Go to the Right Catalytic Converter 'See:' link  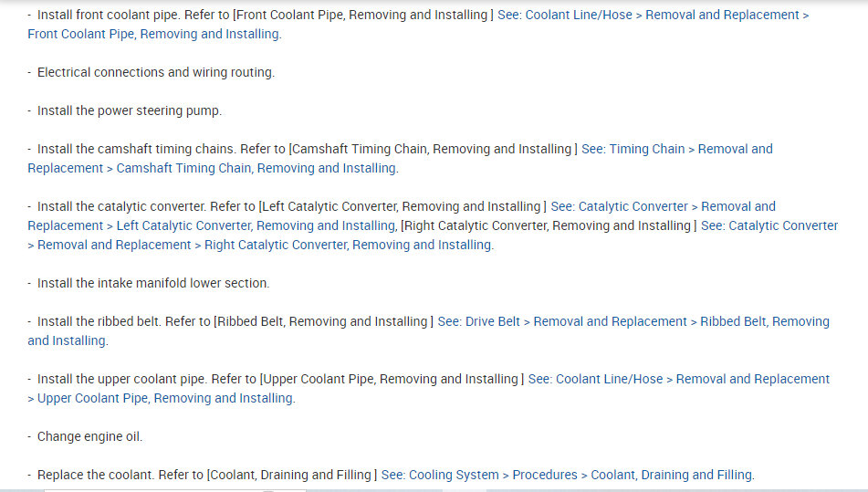click(x=769, y=225)
